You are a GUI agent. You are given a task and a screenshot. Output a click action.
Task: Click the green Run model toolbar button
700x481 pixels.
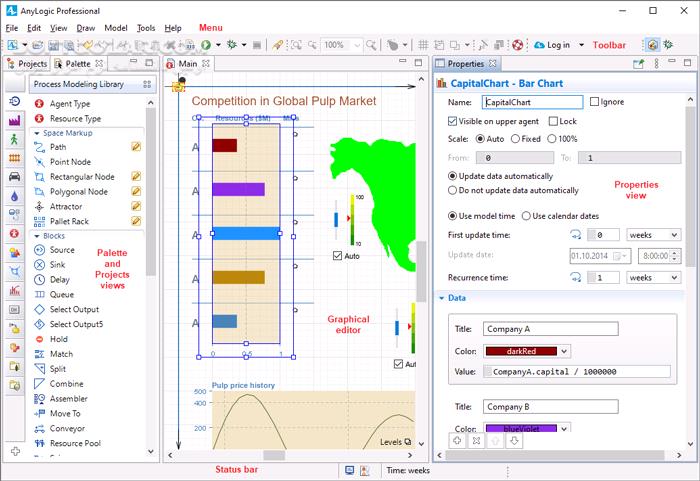pos(206,45)
